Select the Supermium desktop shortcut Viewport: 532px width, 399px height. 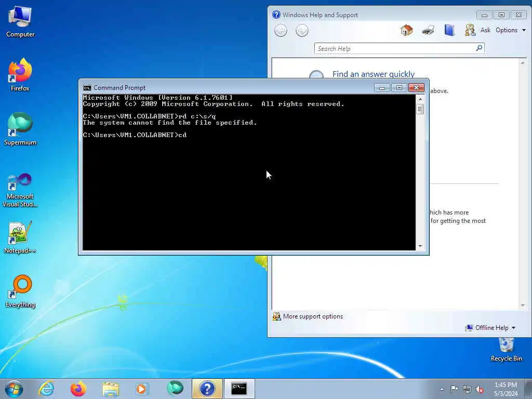[x=20, y=129]
